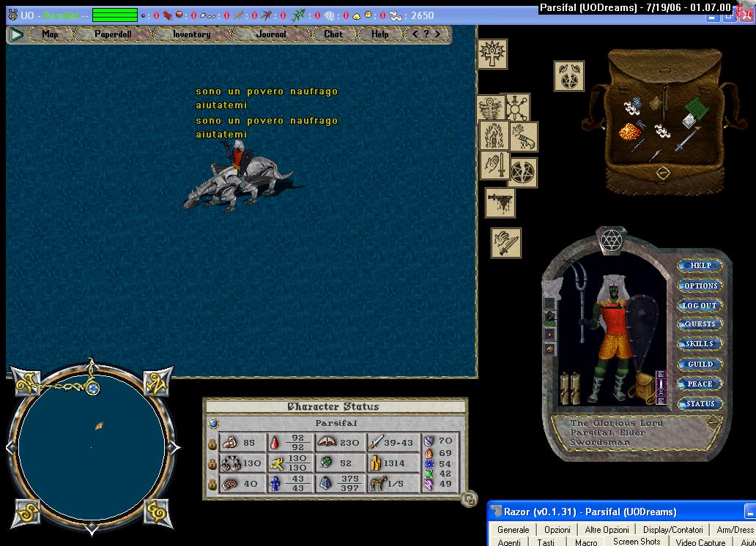Open Razor's Screen Shots tab

click(637, 541)
